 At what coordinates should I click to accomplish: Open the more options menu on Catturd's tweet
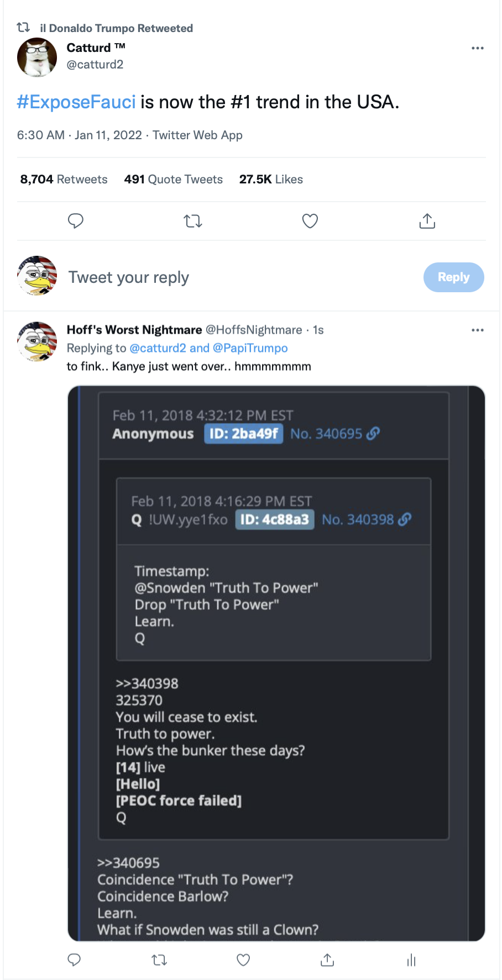point(478,48)
